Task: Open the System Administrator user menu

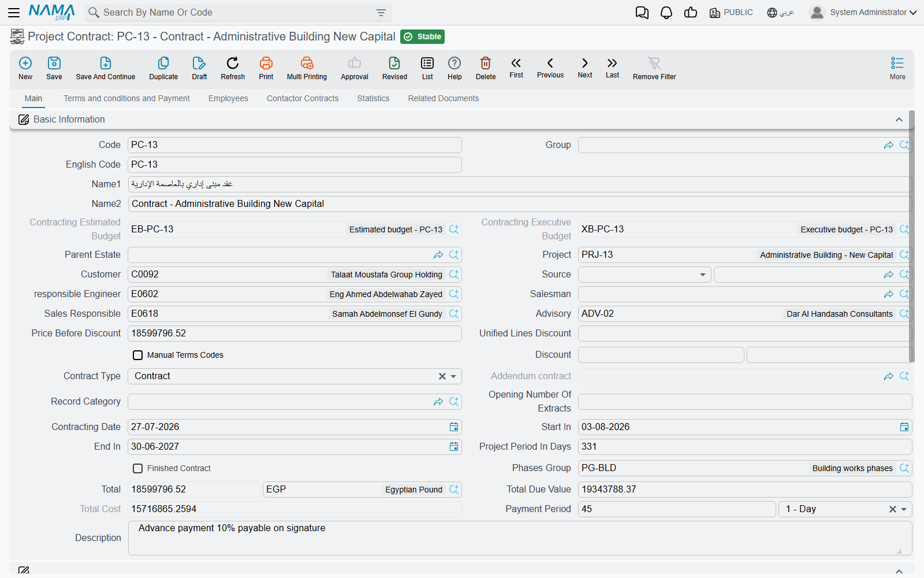Action: click(863, 12)
